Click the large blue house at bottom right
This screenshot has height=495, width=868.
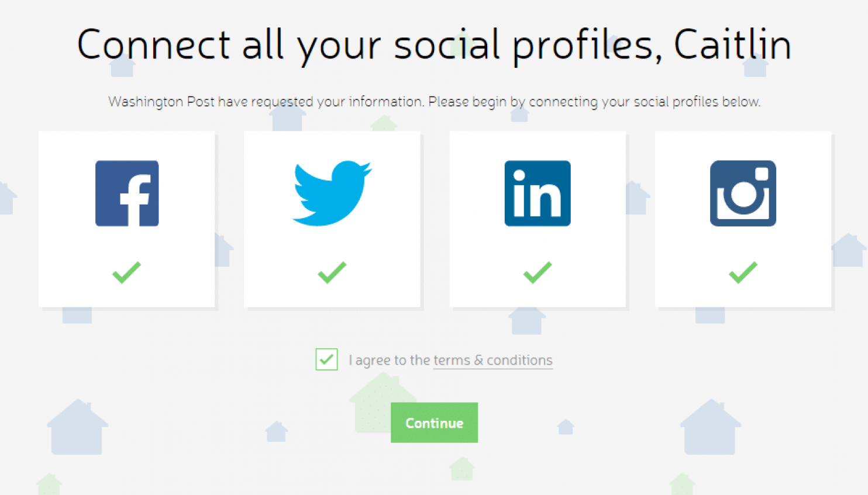(710, 427)
